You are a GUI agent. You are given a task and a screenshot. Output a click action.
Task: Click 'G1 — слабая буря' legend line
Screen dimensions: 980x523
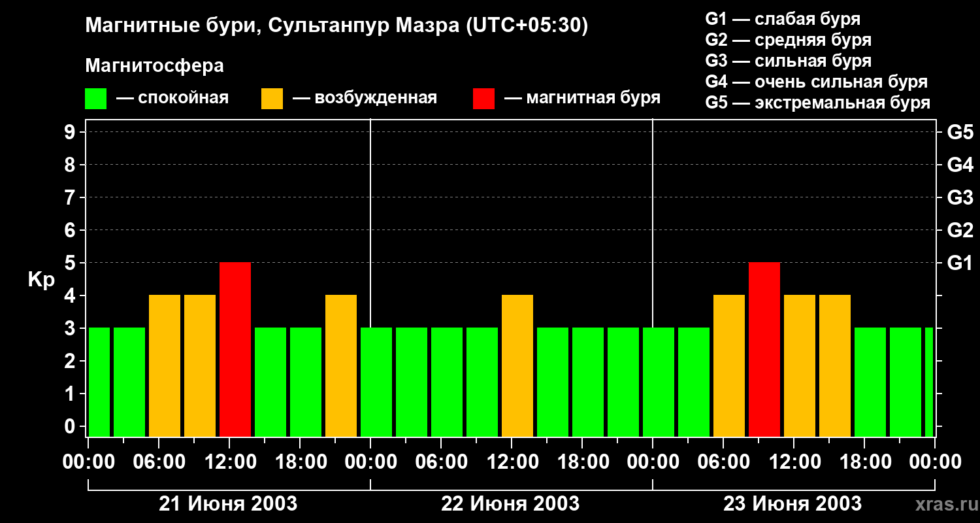click(x=783, y=19)
